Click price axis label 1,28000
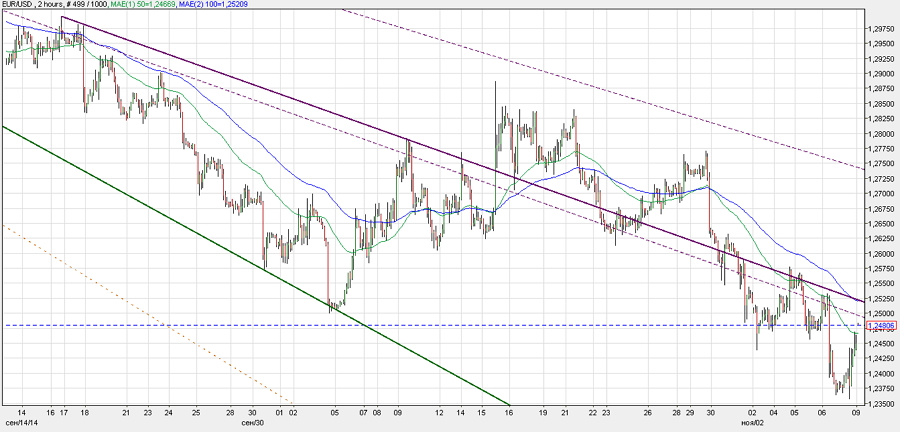 click(x=883, y=134)
